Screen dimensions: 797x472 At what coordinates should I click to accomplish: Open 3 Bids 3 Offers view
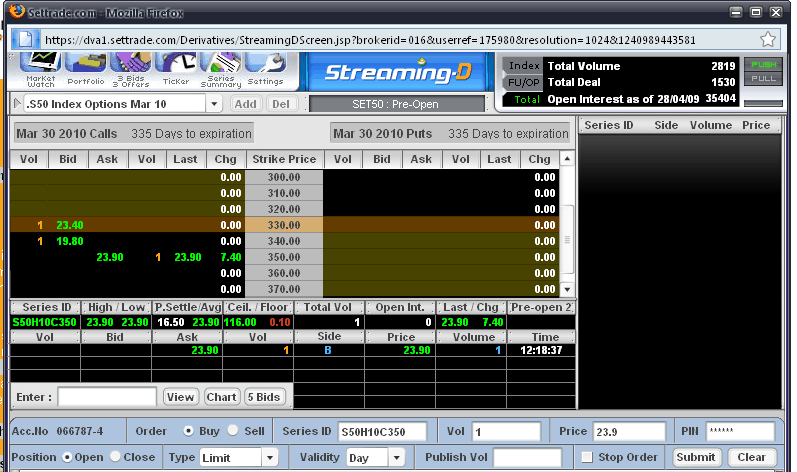click(x=131, y=70)
